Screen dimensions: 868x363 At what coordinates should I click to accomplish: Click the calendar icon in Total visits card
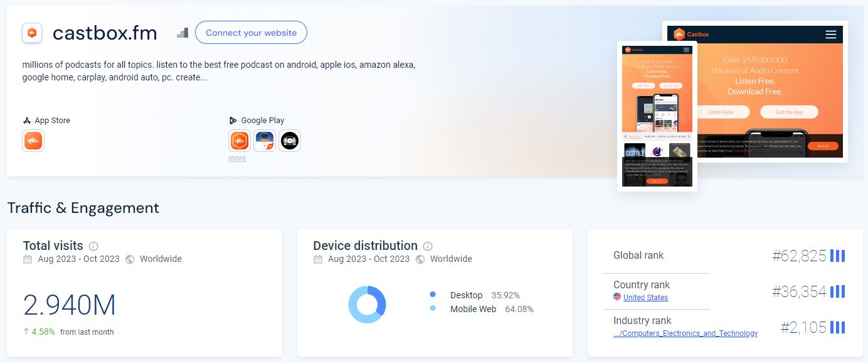click(x=28, y=259)
